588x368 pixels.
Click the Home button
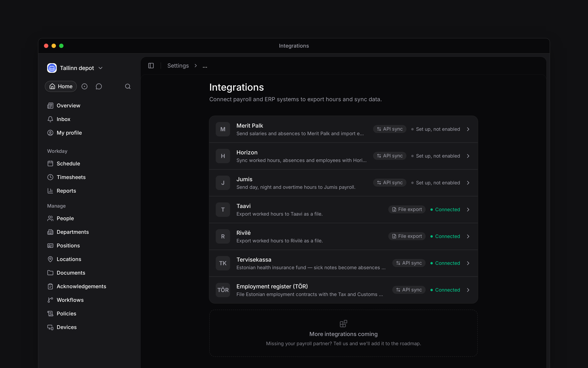[x=61, y=86]
